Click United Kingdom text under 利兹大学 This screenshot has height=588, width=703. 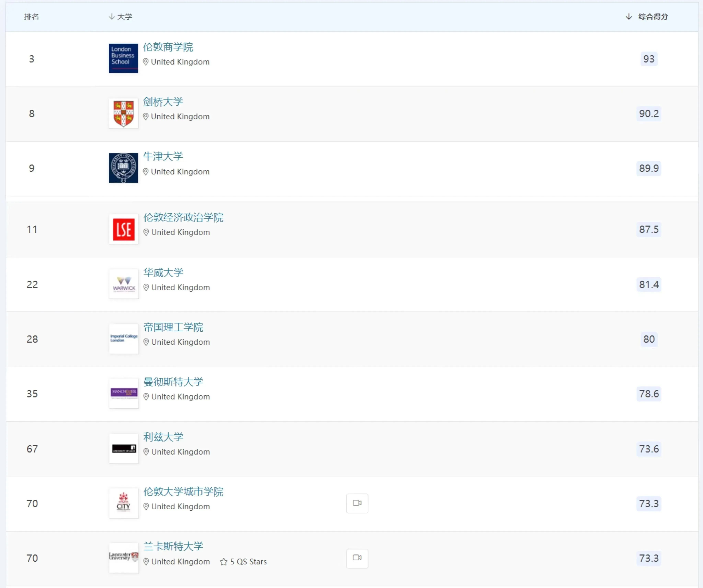coord(180,452)
